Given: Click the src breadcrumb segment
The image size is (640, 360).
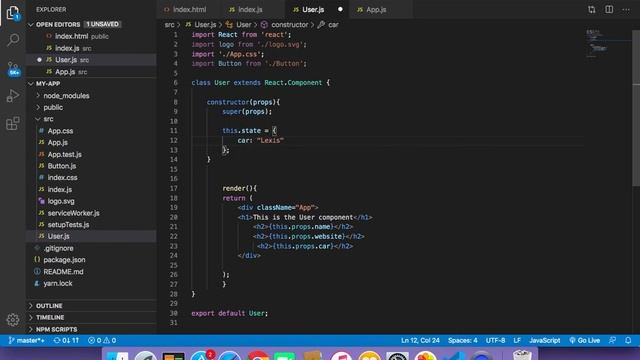Looking at the screenshot, I should tap(169, 25).
